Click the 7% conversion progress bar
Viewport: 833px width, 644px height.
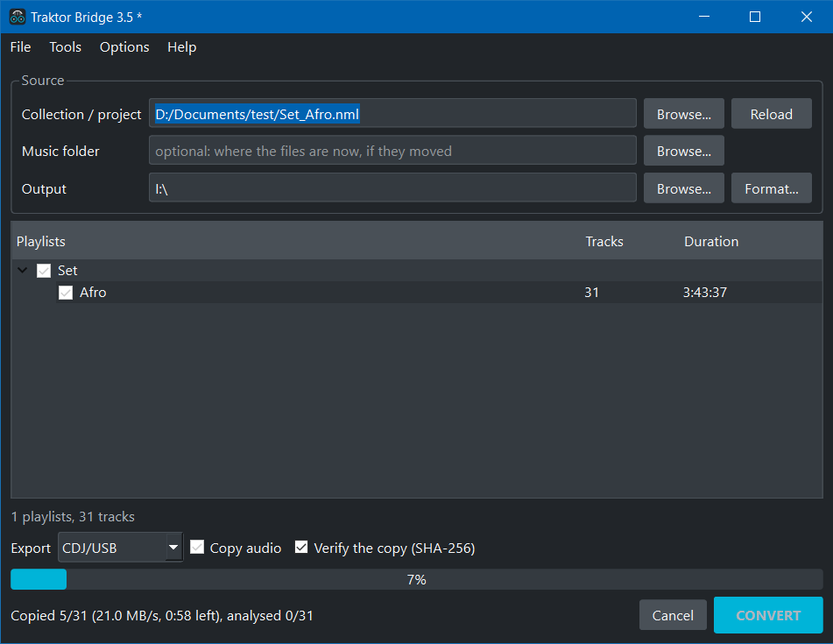(x=417, y=580)
